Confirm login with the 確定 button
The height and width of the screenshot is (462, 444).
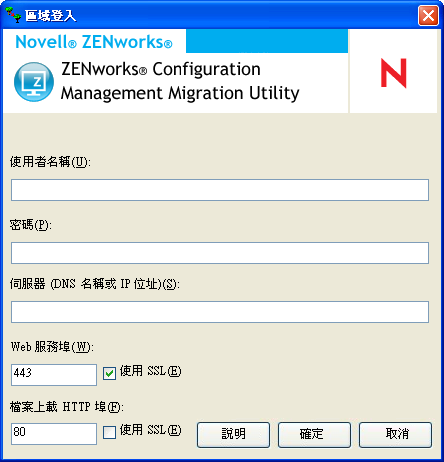coord(314,435)
